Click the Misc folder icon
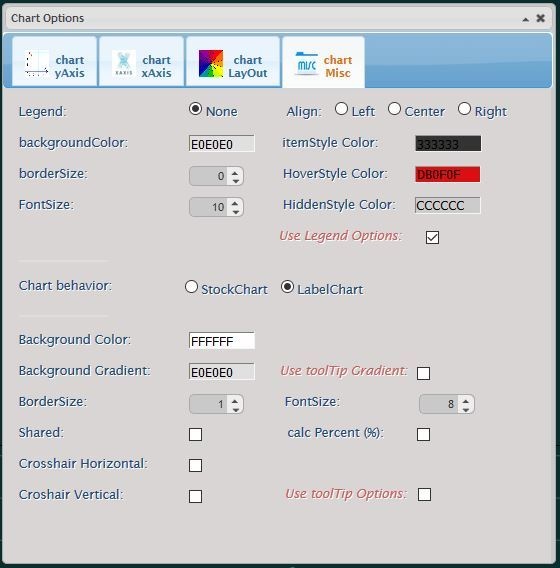The image size is (560, 568). point(306,64)
